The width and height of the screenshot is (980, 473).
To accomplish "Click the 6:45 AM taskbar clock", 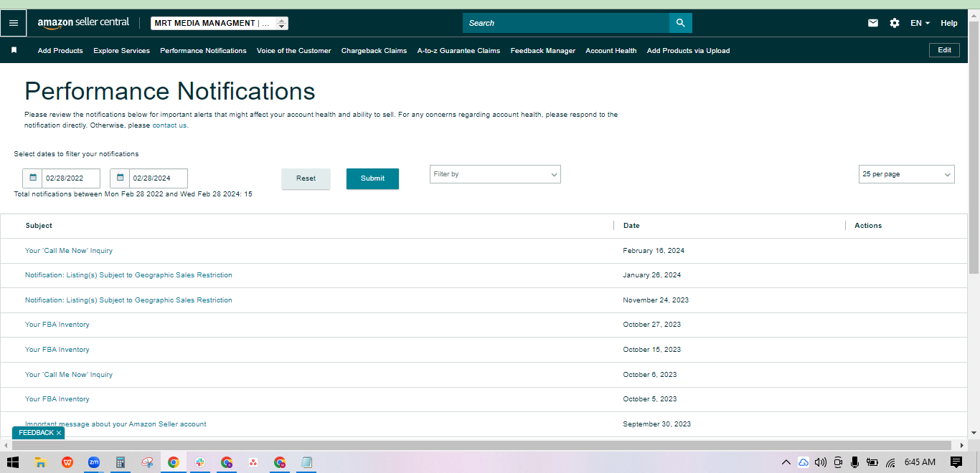I will point(920,462).
